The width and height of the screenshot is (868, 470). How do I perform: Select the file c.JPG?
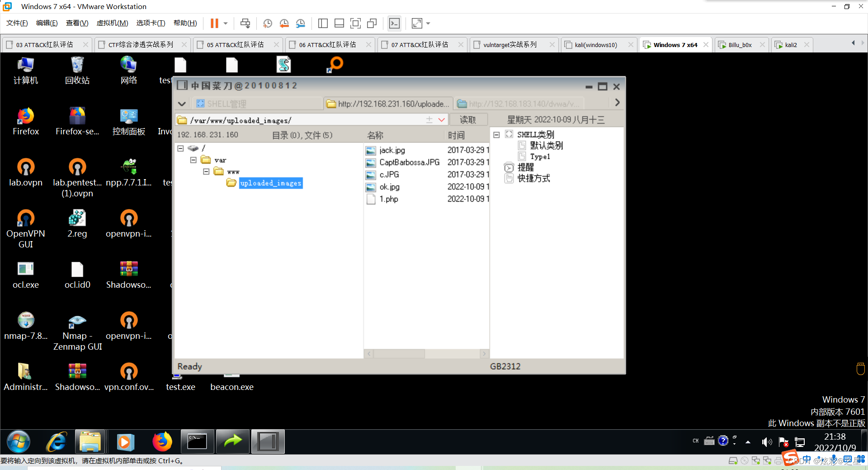[x=389, y=175]
